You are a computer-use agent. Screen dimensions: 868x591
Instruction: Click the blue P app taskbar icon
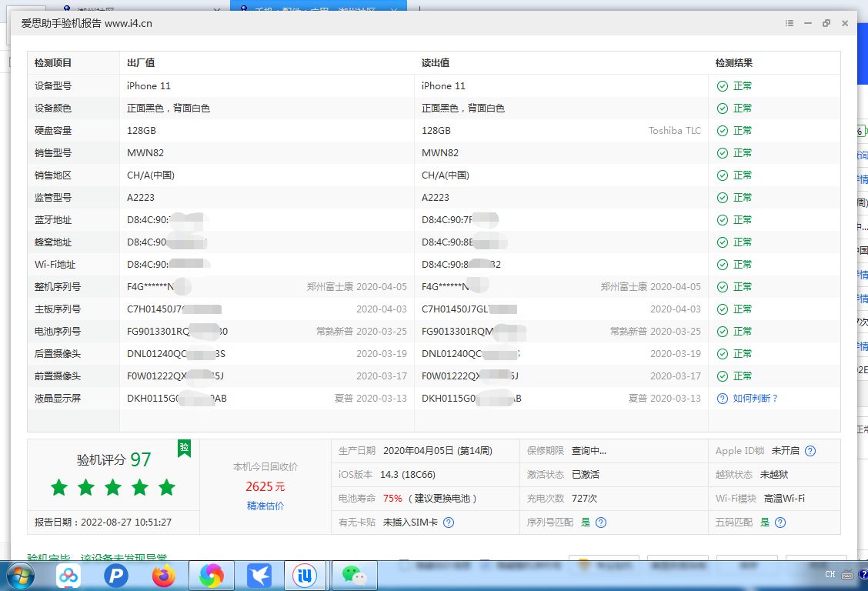click(x=116, y=576)
